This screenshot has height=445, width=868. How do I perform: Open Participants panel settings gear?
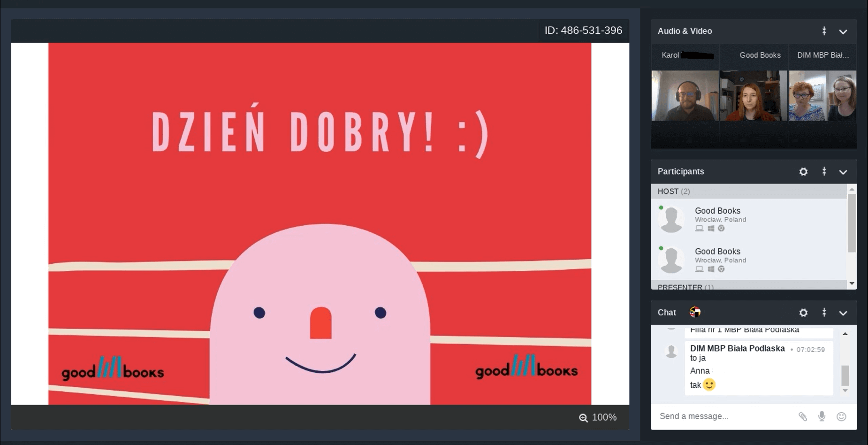pyautogui.click(x=803, y=172)
